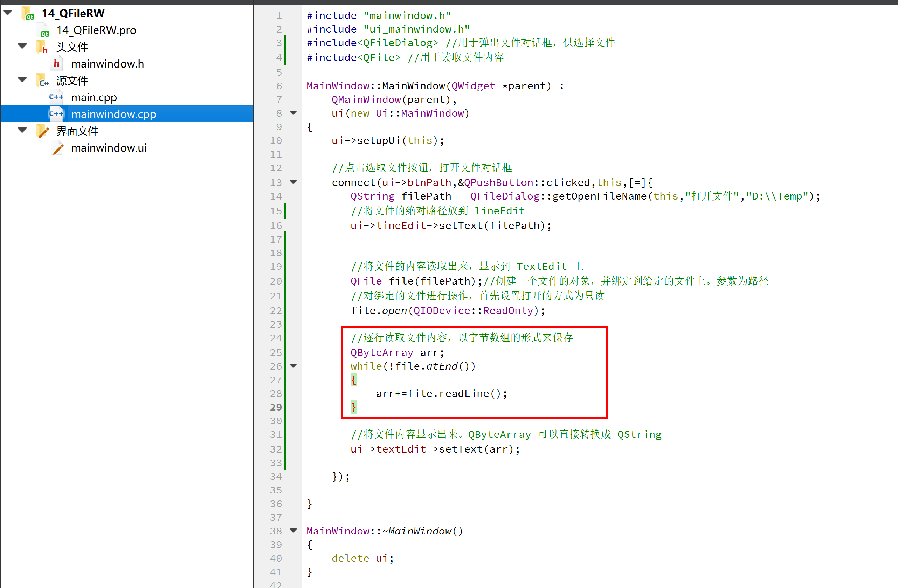The image size is (898, 588).
Task: Click the source files folder icon
Action: click(x=43, y=81)
